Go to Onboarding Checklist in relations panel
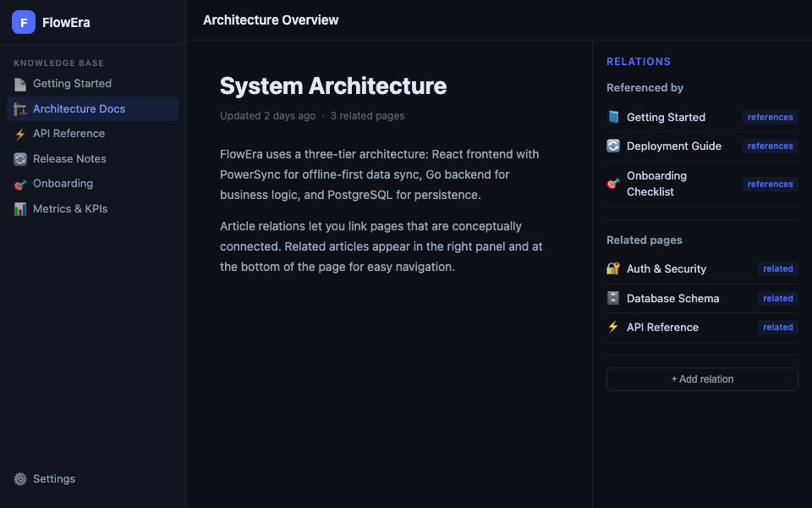The width and height of the screenshot is (812, 508). (x=656, y=184)
